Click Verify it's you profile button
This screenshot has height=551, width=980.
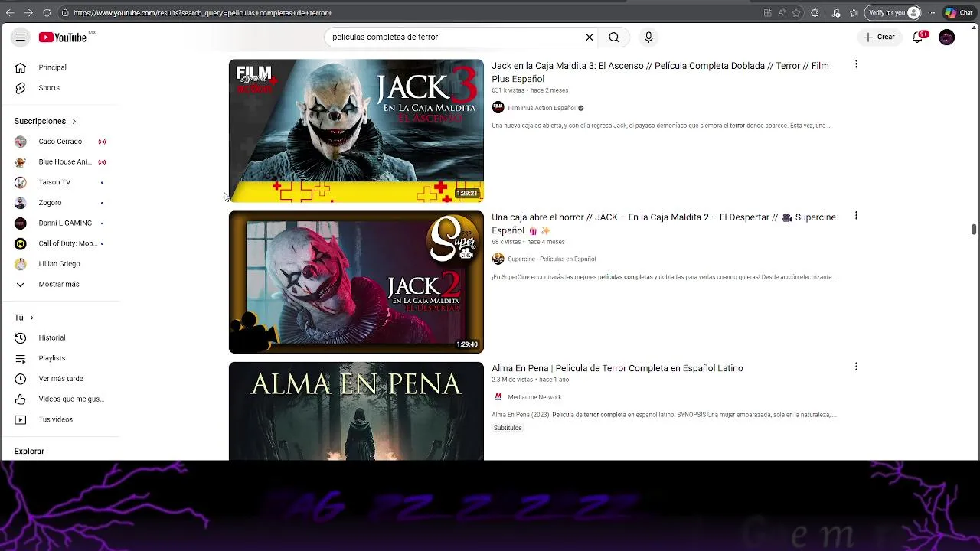pyautogui.click(x=893, y=13)
